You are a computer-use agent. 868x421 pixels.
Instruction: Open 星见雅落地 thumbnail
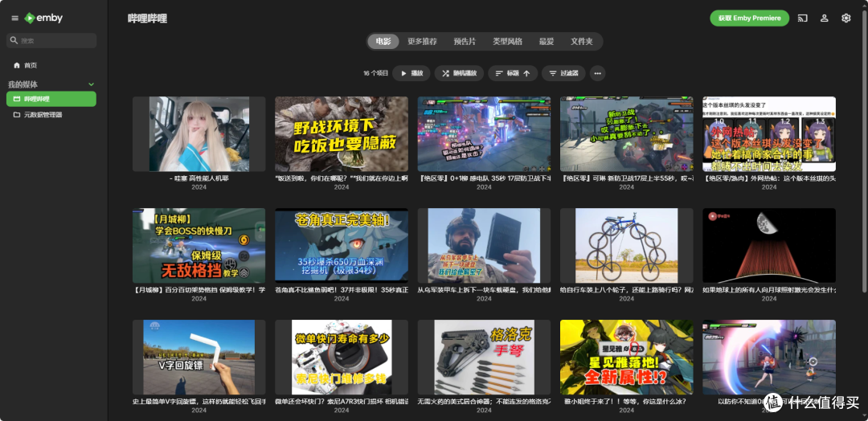tap(627, 358)
